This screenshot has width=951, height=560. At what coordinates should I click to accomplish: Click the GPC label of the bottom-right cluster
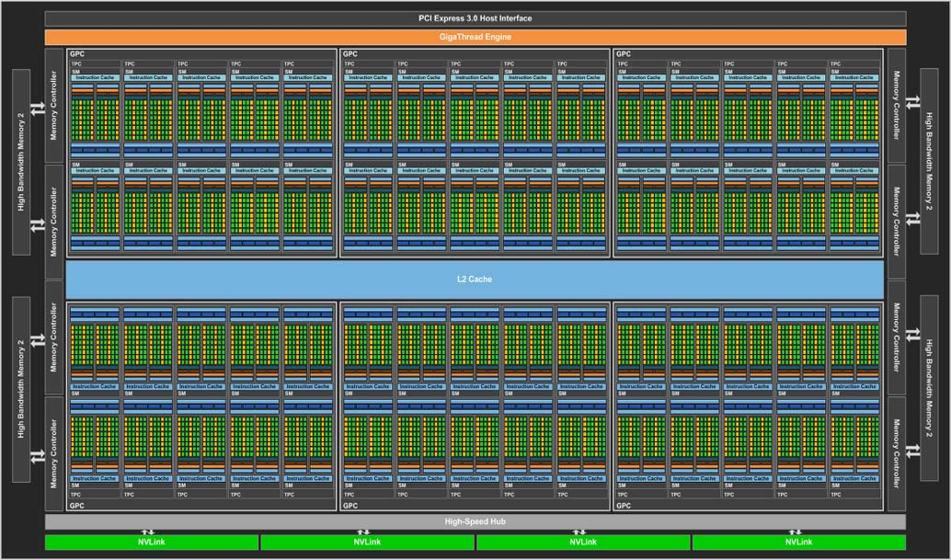tap(624, 506)
